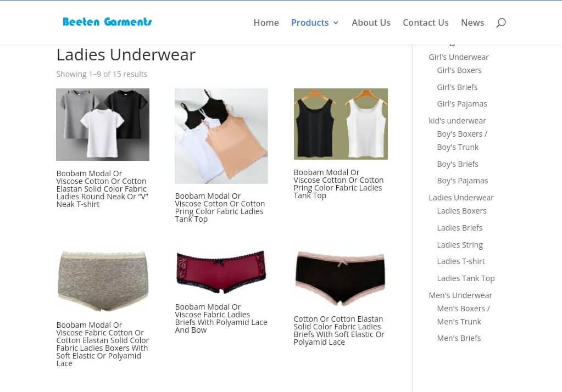Open the black and white tank tops image

pyautogui.click(x=341, y=124)
